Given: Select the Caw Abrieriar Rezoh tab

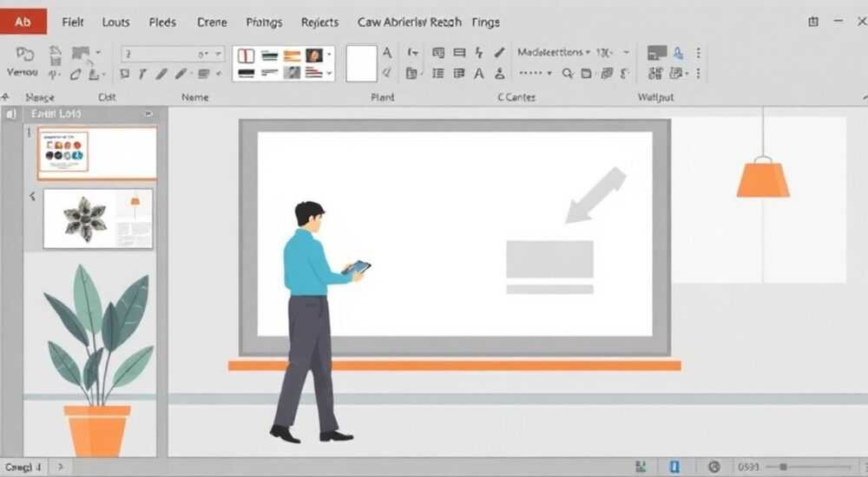Looking at the screenshot, I should 409,23.
